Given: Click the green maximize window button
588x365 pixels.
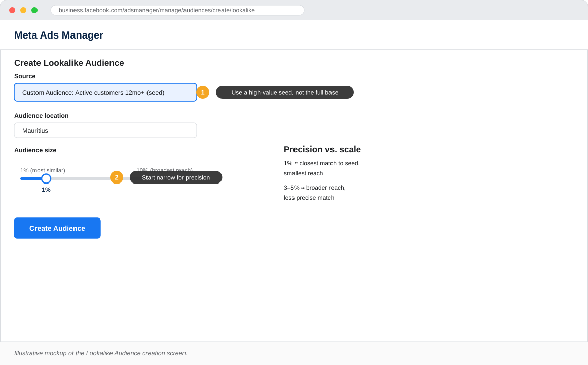Looking at the screenshot, I should [34, 10].
